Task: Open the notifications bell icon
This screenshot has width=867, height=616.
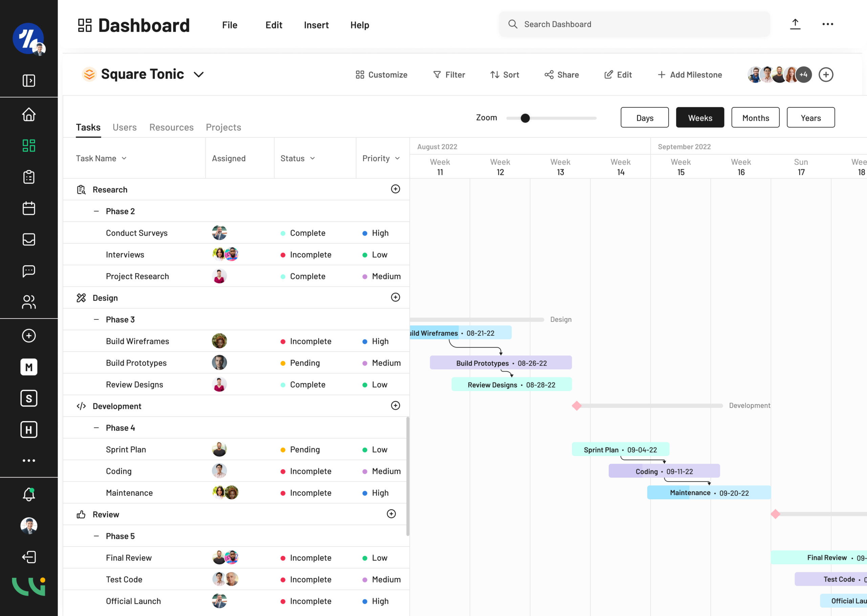Action: point(29,494)
